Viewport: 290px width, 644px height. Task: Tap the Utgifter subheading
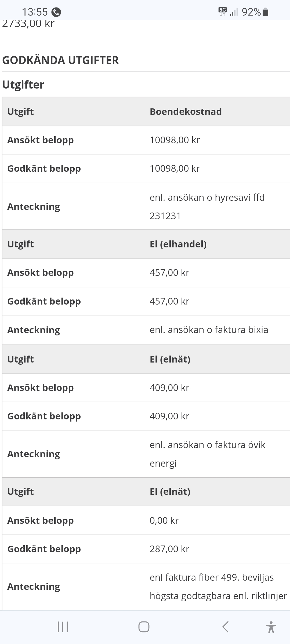tap(23, 85)
